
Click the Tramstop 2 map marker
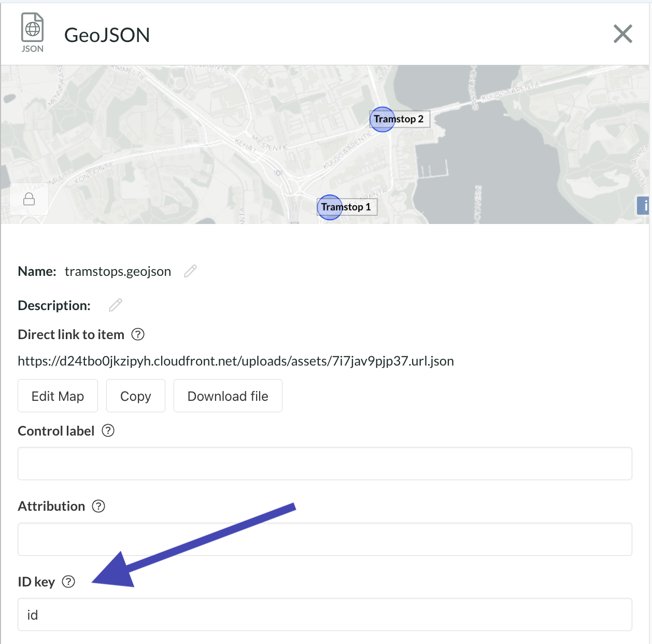382,119
